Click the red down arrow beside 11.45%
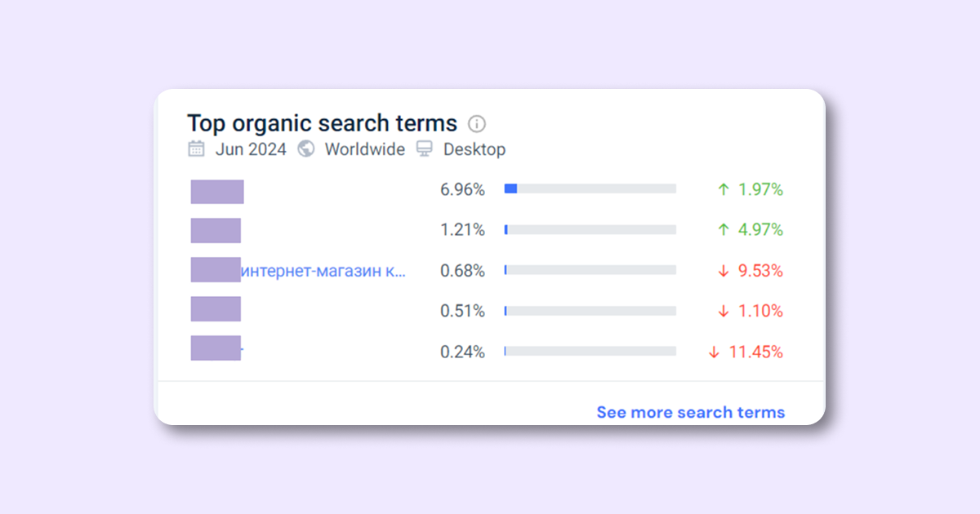The image size is (980, 514). 714,352
